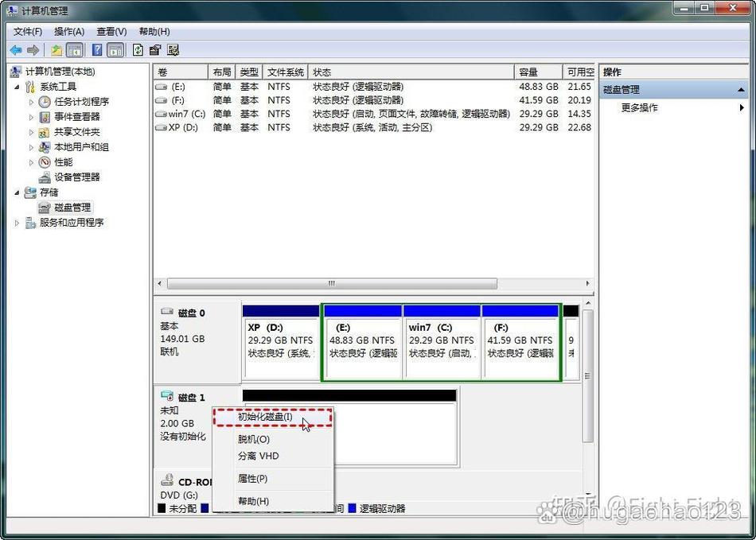Expand Services and Applications node arrow
The height and width of the screenshot is (540, 756).
tap(17, 223)
